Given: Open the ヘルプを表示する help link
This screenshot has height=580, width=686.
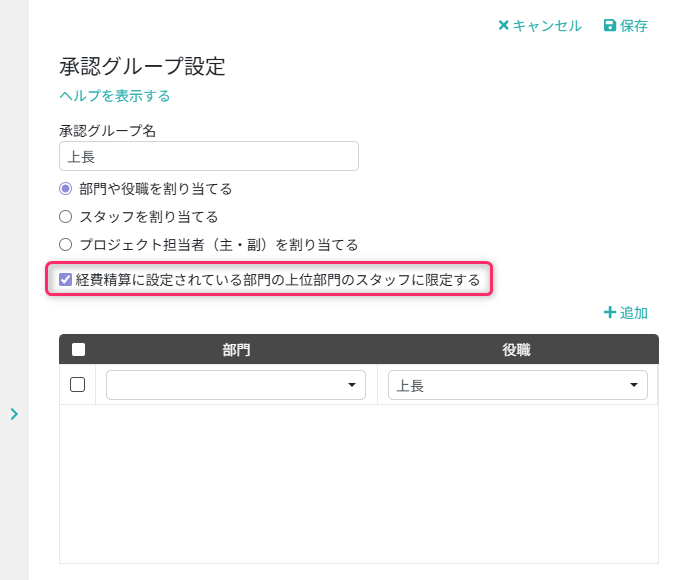Looking at the screenshot, I should (x=115, y=96).
